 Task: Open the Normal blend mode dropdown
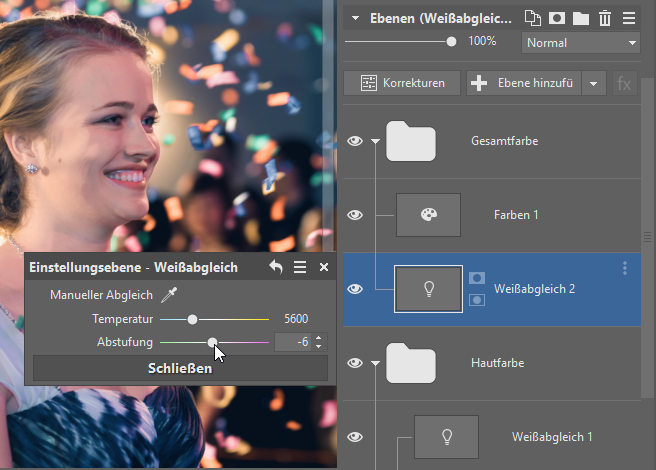click(580, 43)
